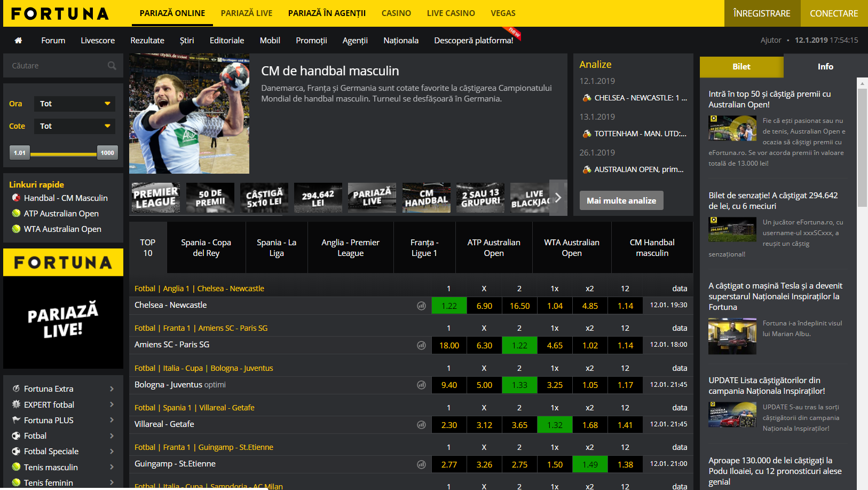Screen dimensions: 868x490
Task: Click analysis icon beside CHELSEA - NEWCASTLE
Action: 587,98
